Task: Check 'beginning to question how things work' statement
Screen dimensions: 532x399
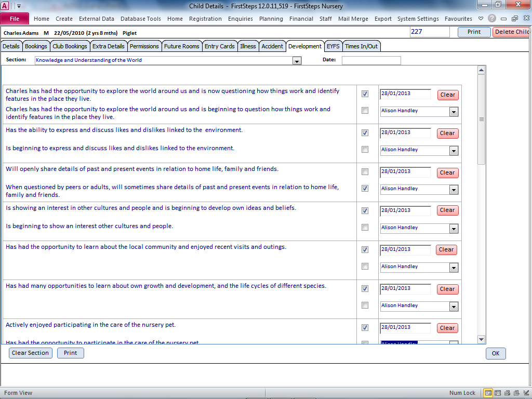Action: pos(365,110)
